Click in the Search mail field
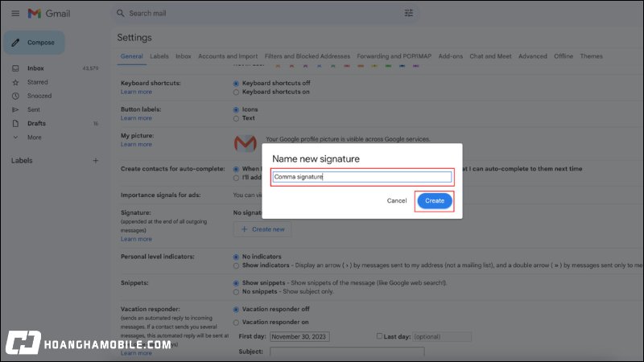 pyautogui.click(x=263, y=13)
